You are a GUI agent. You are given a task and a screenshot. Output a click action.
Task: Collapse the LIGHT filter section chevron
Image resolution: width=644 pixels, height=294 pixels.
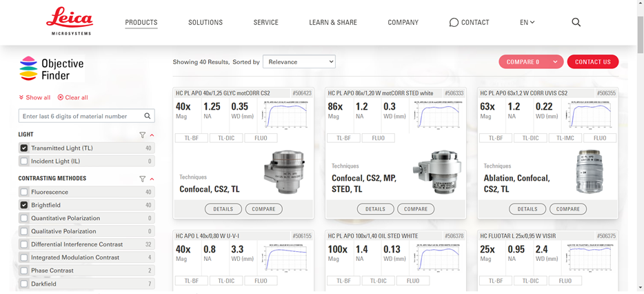click(x=152, y=135)
